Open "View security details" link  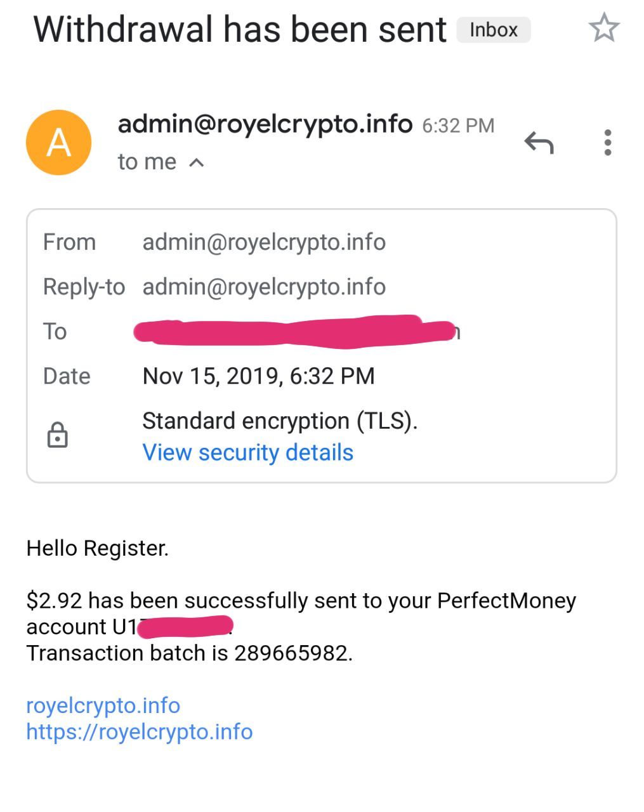click(247, 452)
